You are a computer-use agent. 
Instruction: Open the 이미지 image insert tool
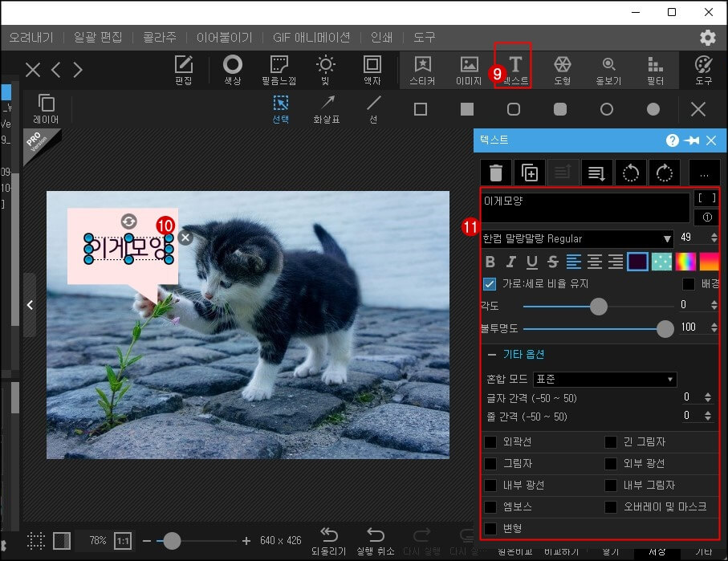point(469,70)
